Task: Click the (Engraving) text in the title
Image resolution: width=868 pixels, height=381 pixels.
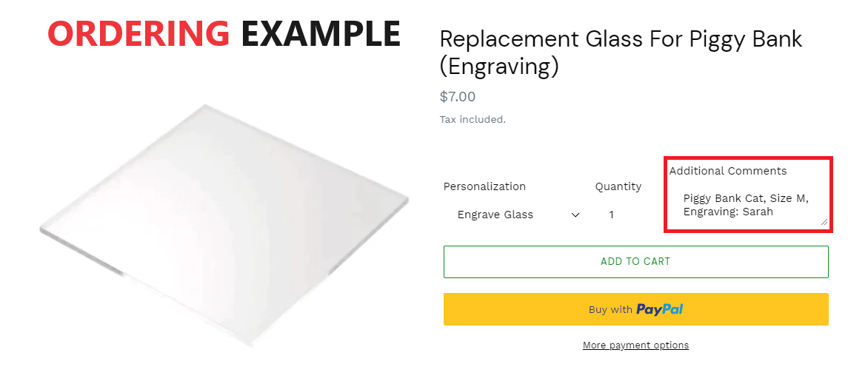Action: coord(498,67)
